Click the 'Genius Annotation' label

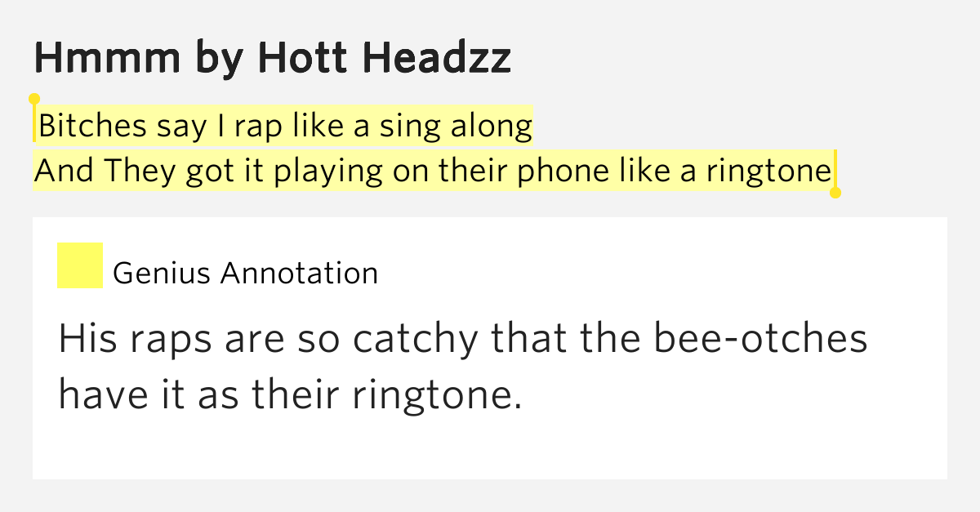(245, 274)
